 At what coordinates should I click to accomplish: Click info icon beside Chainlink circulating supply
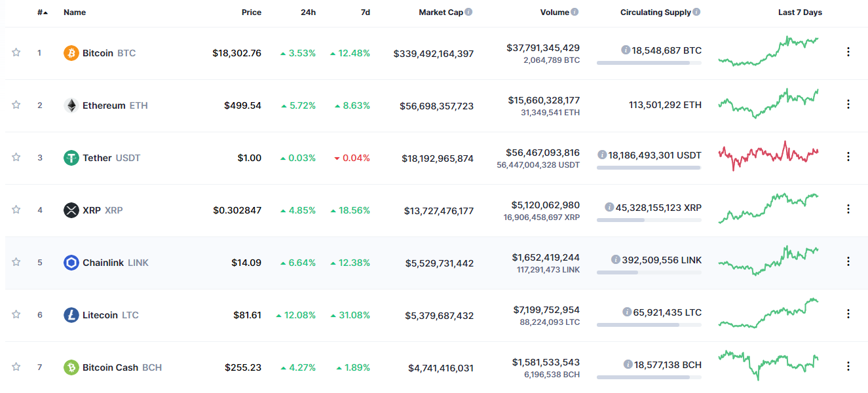[615, 259]
